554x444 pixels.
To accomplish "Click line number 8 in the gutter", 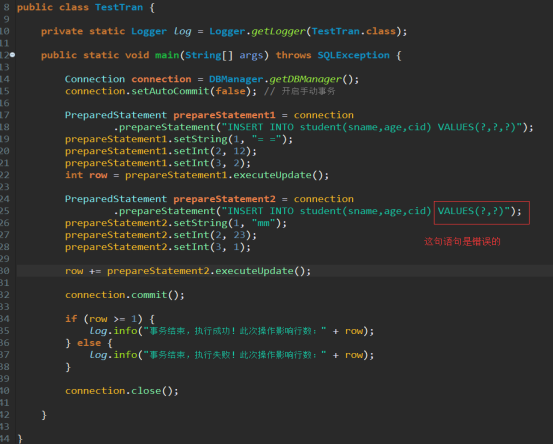I will click(x=6, y=7).
